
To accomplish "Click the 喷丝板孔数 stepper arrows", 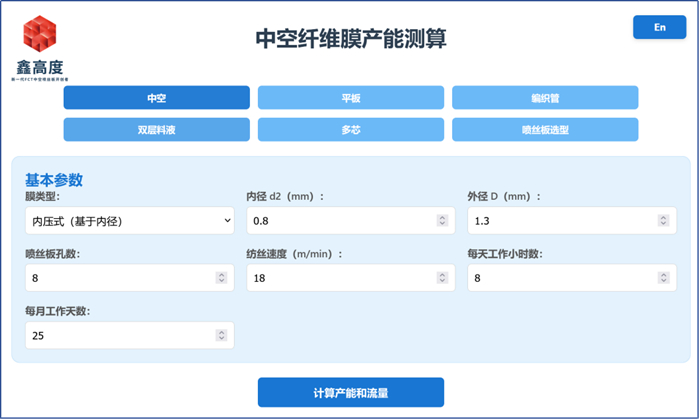I will [x=221, y=278].
